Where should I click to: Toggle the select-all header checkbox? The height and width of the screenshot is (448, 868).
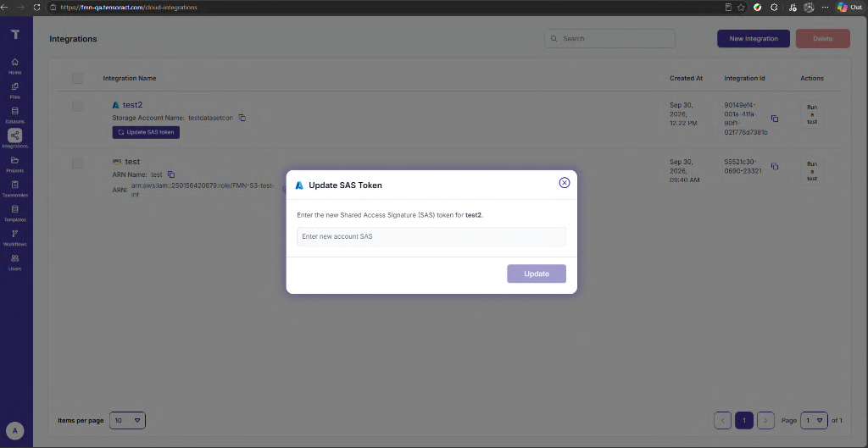[x=77, y=78]
